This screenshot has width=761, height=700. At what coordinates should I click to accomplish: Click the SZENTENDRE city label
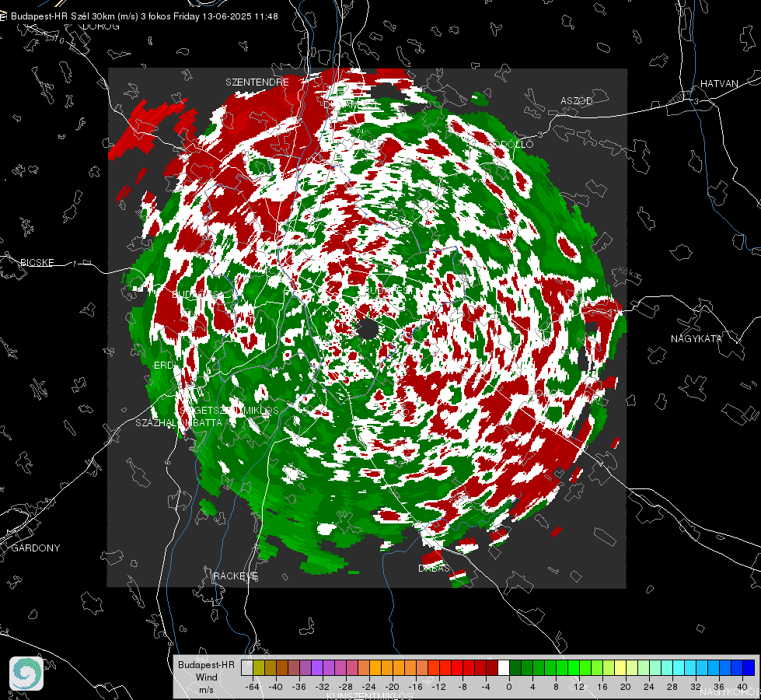click(257, 82)
